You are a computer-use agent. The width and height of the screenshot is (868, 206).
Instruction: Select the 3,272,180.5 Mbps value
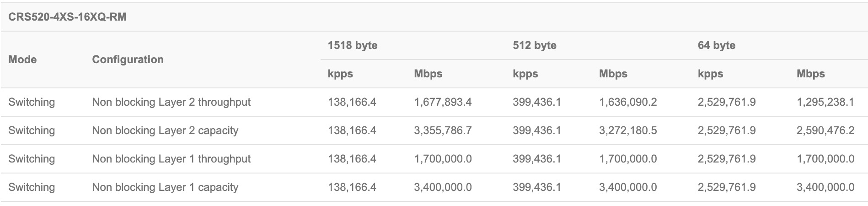click(628, 130)
